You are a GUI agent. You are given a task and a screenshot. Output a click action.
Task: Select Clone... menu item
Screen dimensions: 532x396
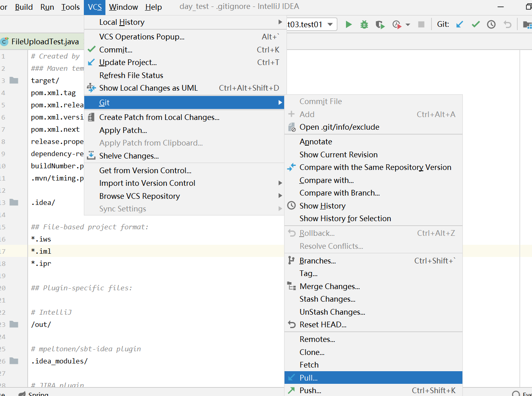pyautogui.click(x=373, y=352)
